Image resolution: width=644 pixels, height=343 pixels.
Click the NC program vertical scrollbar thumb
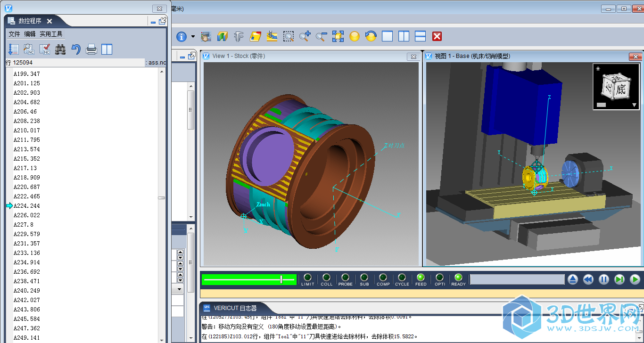(x=162, y=198)
